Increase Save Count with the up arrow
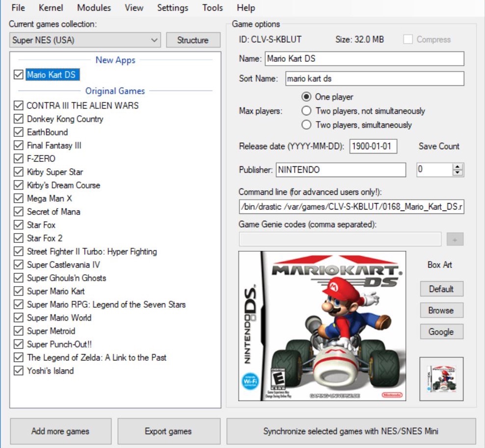Image resolution: width=485 pixels, height=448 pixels. coord(458,166)
